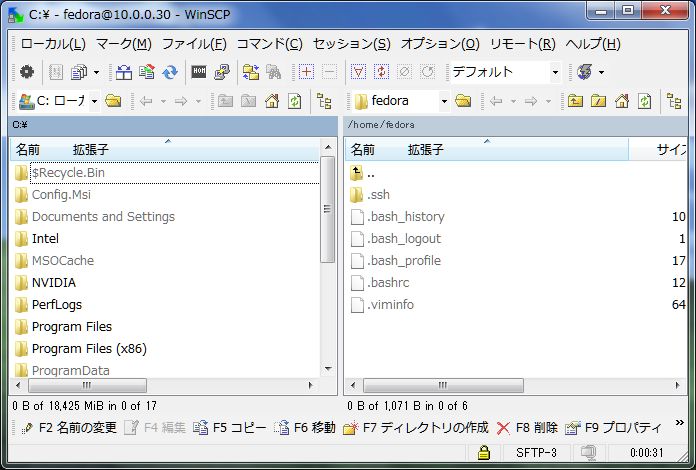This screenshot has height=470, width=696.
Task: Click the blue keep-up-to-date arrows icon
Action: click(170, 72)
